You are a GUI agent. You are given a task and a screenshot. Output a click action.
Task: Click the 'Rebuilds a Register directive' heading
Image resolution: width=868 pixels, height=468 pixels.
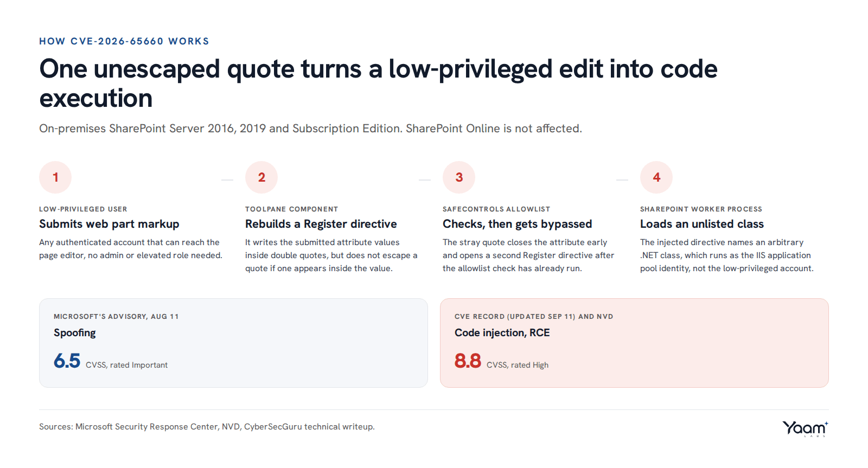[x=321, y=224]
